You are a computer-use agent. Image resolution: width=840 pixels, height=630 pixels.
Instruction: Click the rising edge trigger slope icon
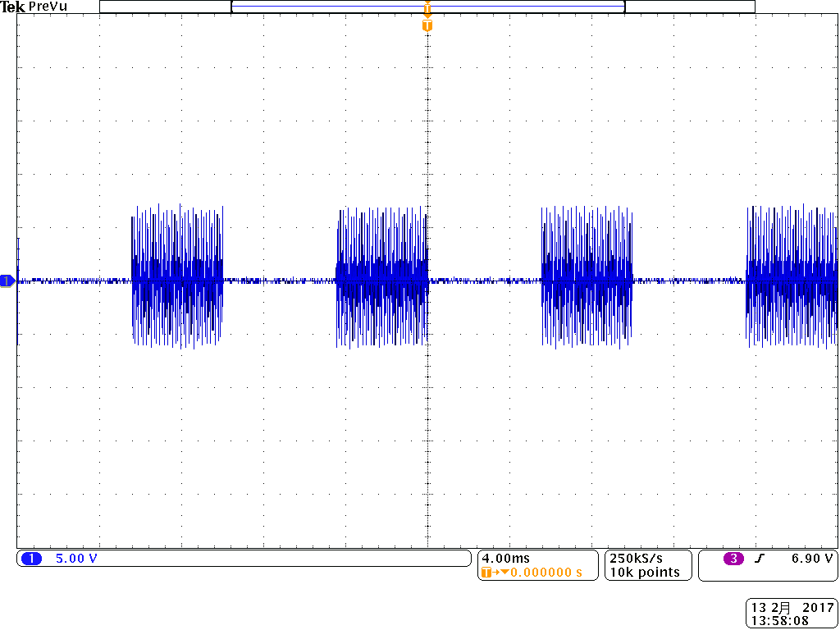(760, 559)
